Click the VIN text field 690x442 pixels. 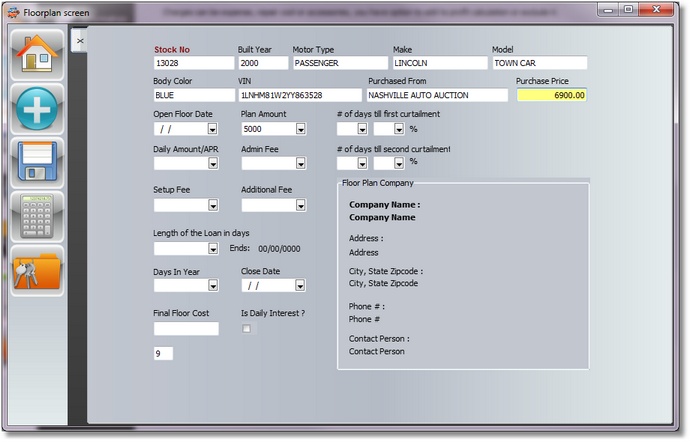(x=299, y=95)
